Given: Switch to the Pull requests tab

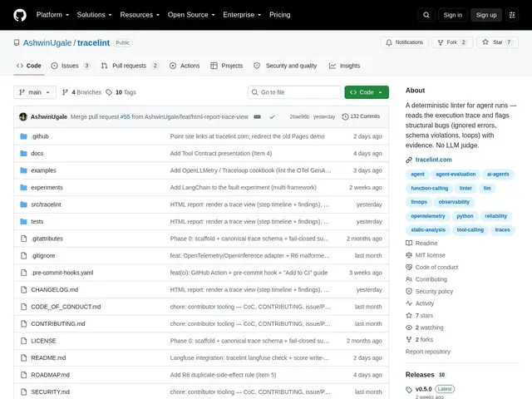Looking at the screenshot, I should click(x=130, y=66).
